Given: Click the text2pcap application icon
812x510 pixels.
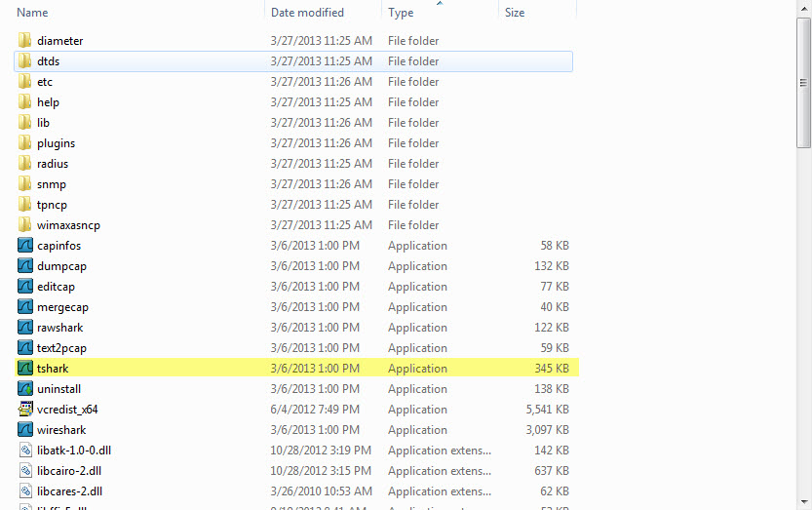Looking at the screenshot, I should tap(25, 348).
